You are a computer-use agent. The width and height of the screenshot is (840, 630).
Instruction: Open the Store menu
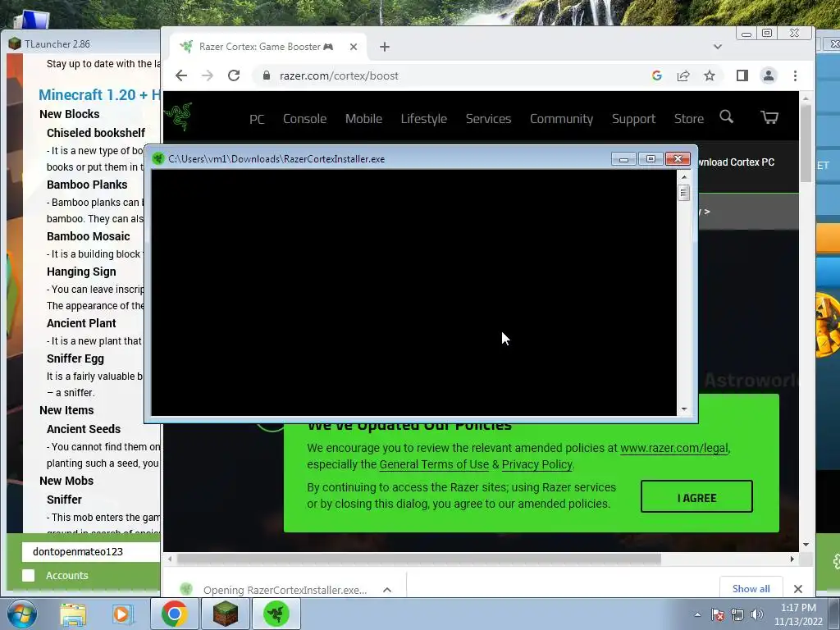pos(688,119)
